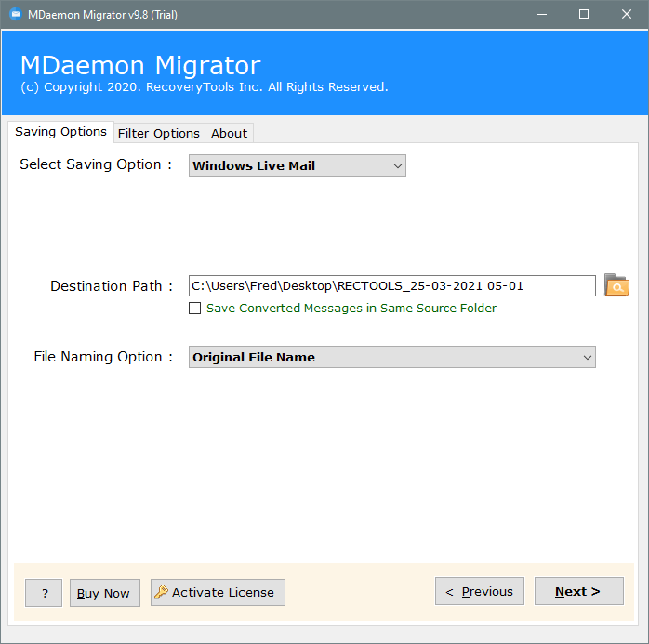Click the browse folder icon for destination
The width and height of the screenshot is (649, 644).
coord(616,285)
